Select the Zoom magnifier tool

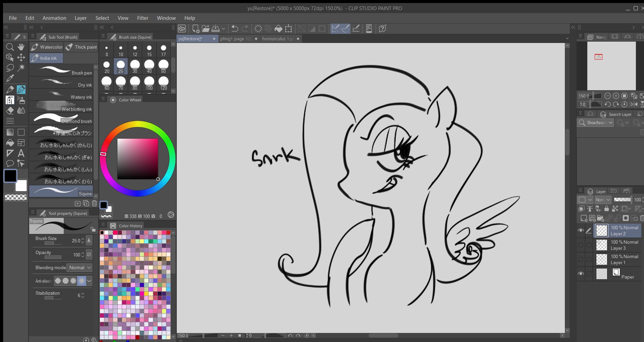pyautogui.click(x=10, y=47)
